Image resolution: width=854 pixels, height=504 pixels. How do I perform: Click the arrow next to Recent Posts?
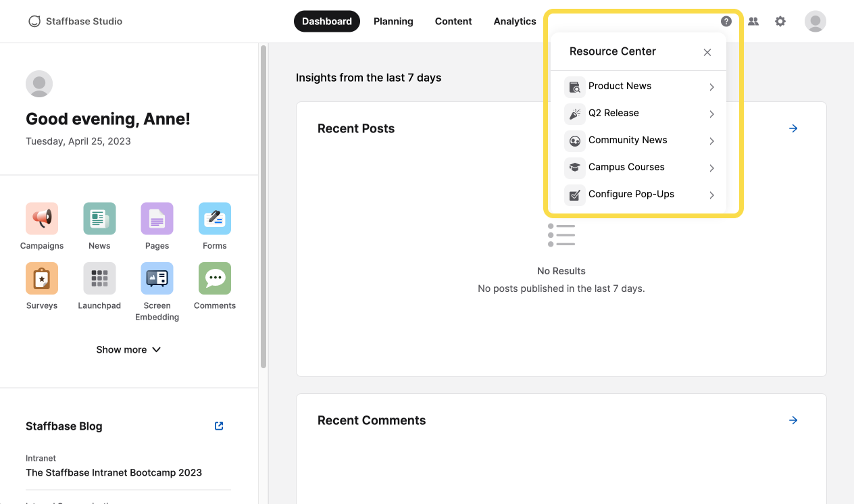pos(793,128)
